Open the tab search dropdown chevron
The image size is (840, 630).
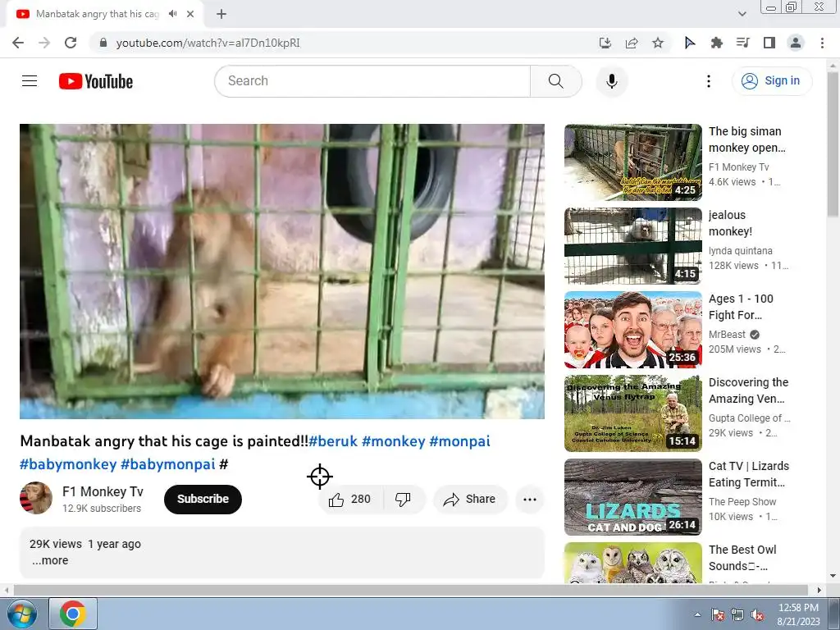tap(742, 14)
